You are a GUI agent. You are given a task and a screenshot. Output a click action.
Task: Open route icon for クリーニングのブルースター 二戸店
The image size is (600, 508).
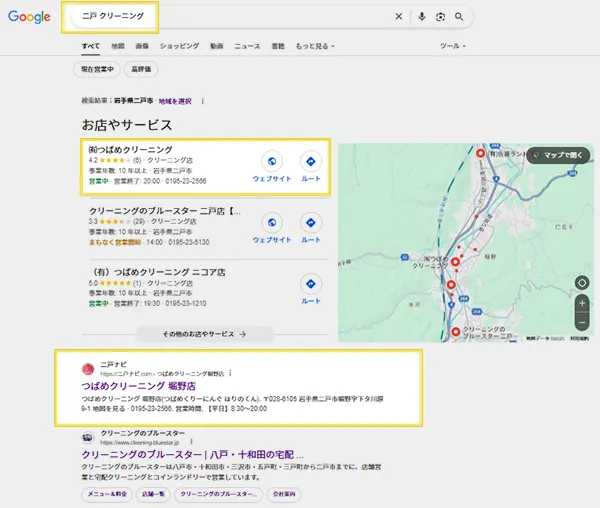pos(311,223)
